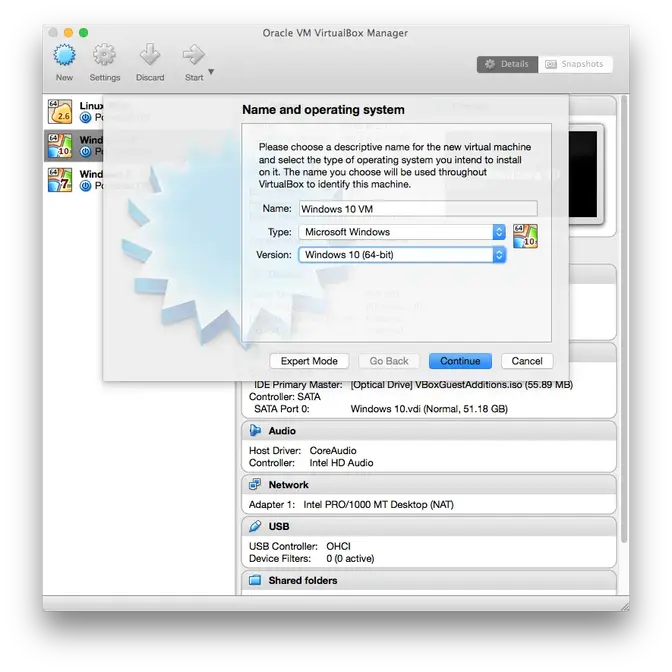672x672 pixels.
Task: Click the Windows 10 OS type icon in dialog
Action: [525, 236]
